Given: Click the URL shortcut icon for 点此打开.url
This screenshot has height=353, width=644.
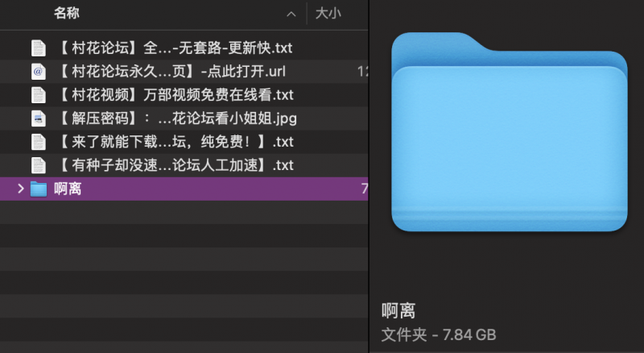Looking at the screenshot, I should click(38, 71).
